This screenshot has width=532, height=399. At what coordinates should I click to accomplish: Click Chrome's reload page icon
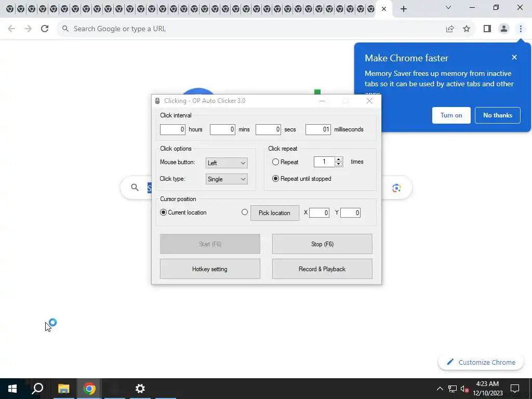pyautogui.click(x=45, y=29)
